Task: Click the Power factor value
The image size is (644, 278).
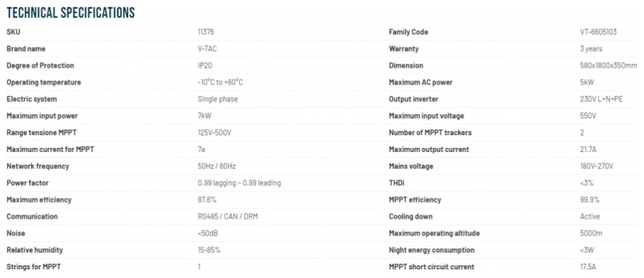Action: (x=239, y=184)
